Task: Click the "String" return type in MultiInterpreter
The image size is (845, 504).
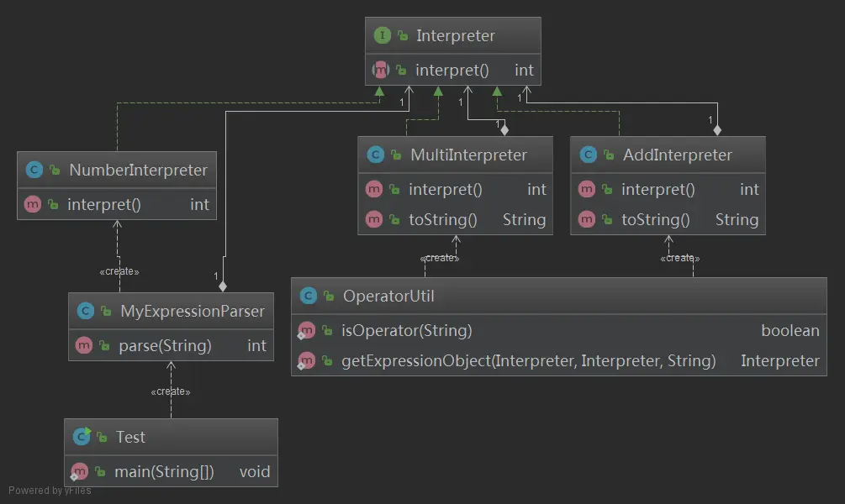Action: click(525, 220)
